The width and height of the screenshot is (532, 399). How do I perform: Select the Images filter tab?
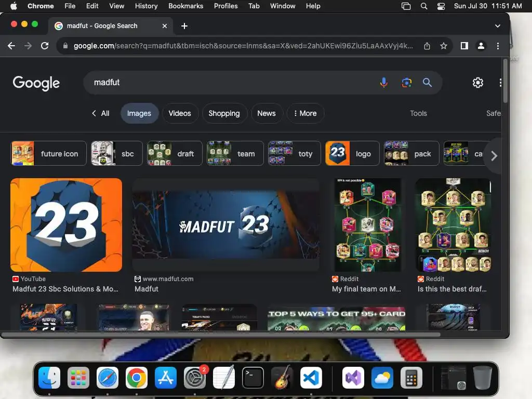[139, 113]
